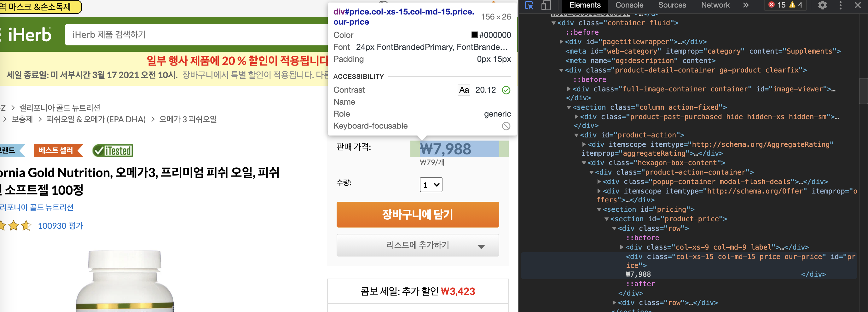Open DevTools three-dot customize menu
The height and width of the screenshot is (312, 868).
[x=841, y=5]
